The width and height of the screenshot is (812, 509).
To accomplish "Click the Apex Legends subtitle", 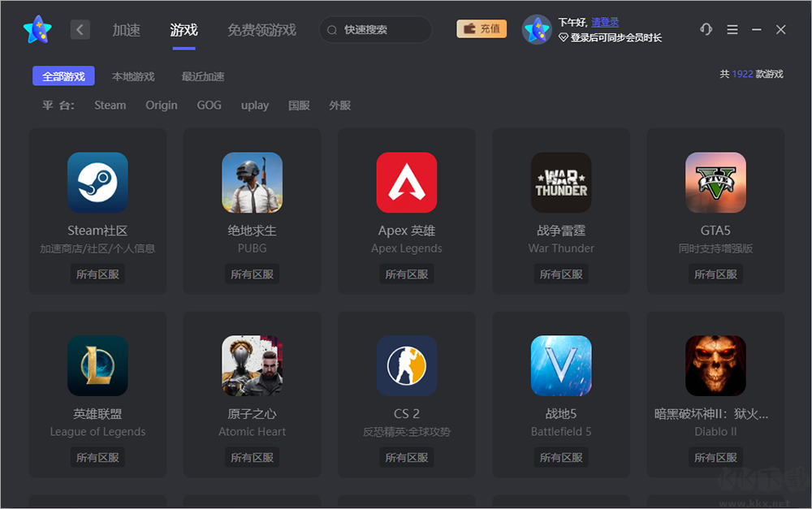I will click(x=407, y=248).
